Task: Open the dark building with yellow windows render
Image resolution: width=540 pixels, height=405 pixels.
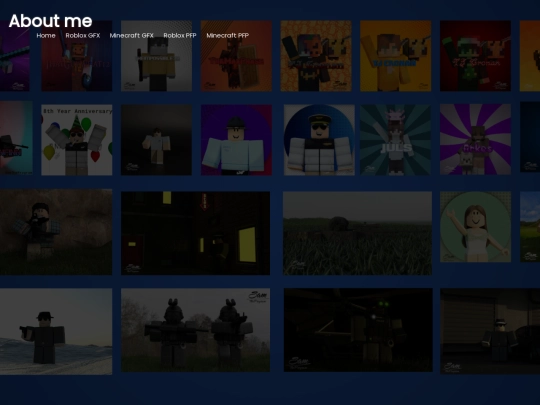Action: coord(195,233)
